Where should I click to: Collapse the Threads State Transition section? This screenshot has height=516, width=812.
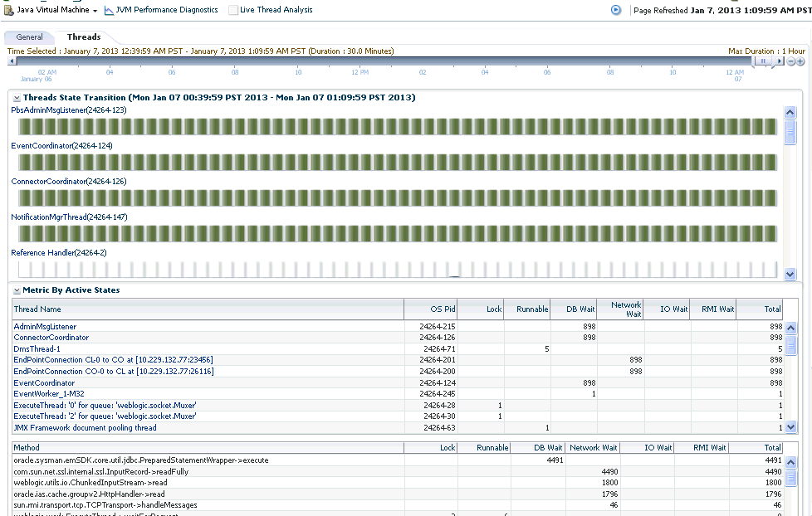16,96
